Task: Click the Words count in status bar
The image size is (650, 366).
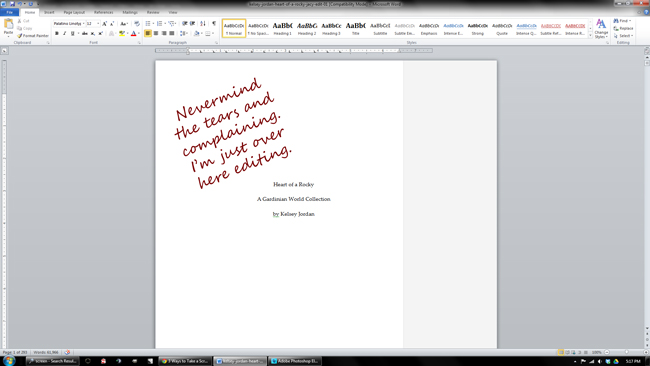Action: point(46,352)
